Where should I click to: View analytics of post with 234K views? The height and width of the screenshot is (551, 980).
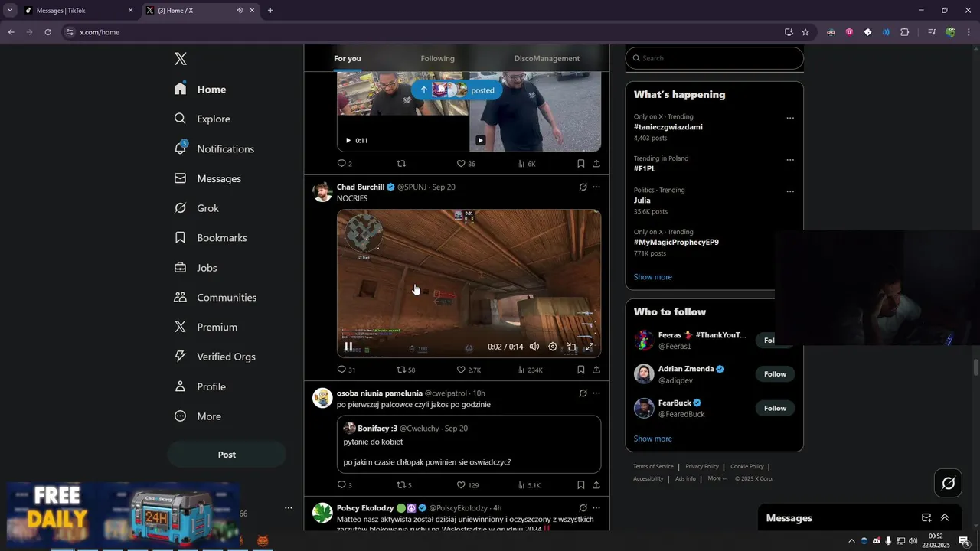click(x=530, y=370)
